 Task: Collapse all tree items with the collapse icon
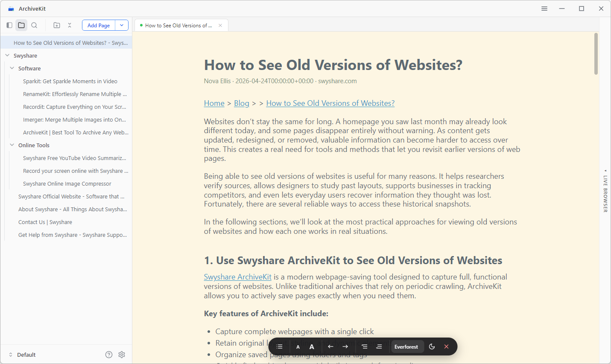70,25
